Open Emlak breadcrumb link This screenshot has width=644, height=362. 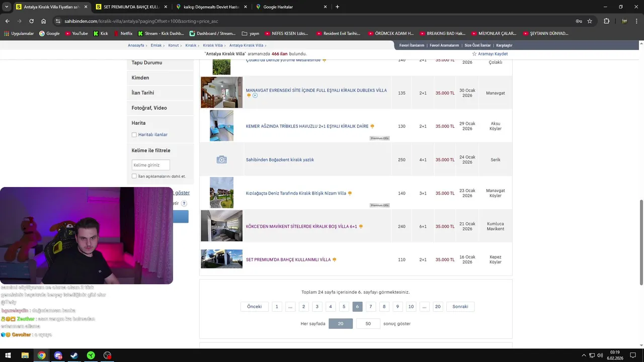[x=156, y=45]
